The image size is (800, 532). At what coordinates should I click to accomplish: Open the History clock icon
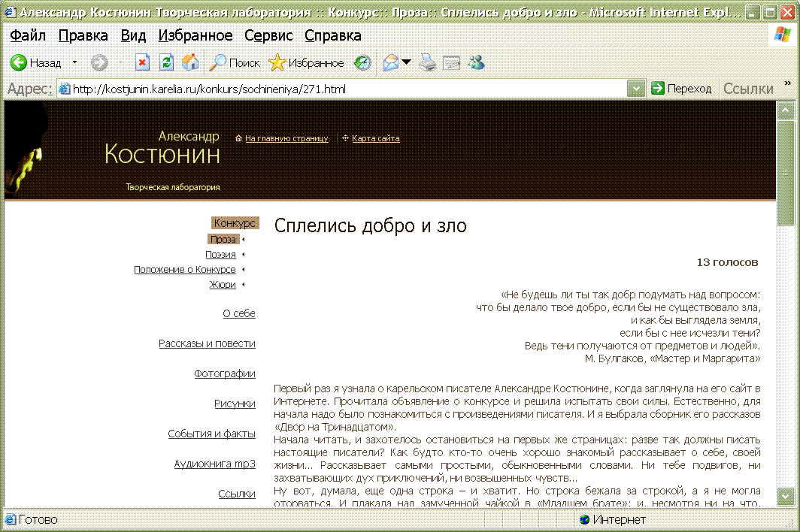362,63
